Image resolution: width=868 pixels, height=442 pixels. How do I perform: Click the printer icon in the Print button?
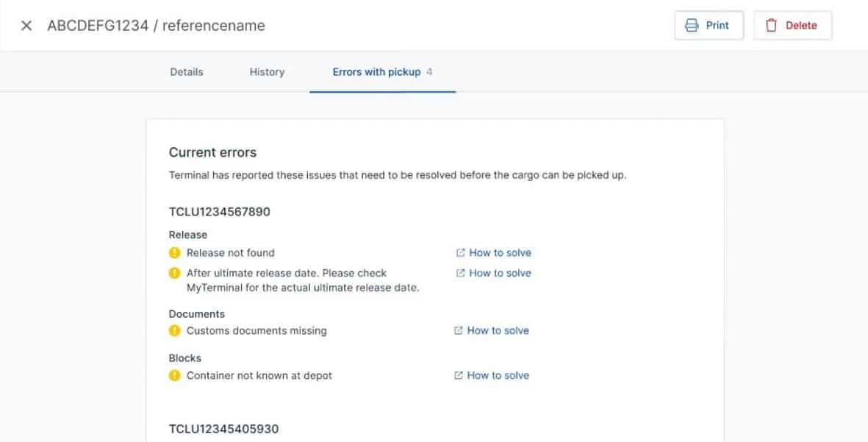[x=692, y=26]
